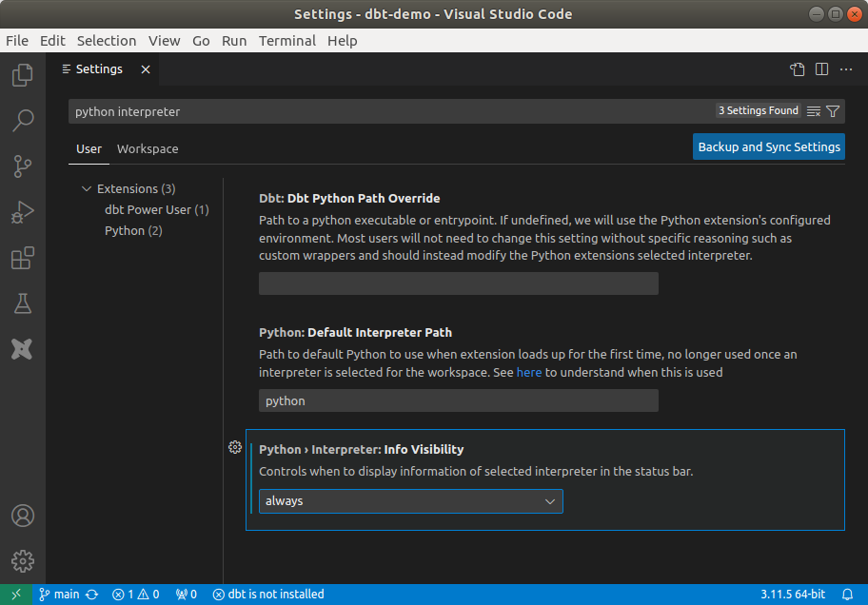Click the filter settings funnel icon
Viewport: 868px width, 605px height.
(x=833, y=111)
